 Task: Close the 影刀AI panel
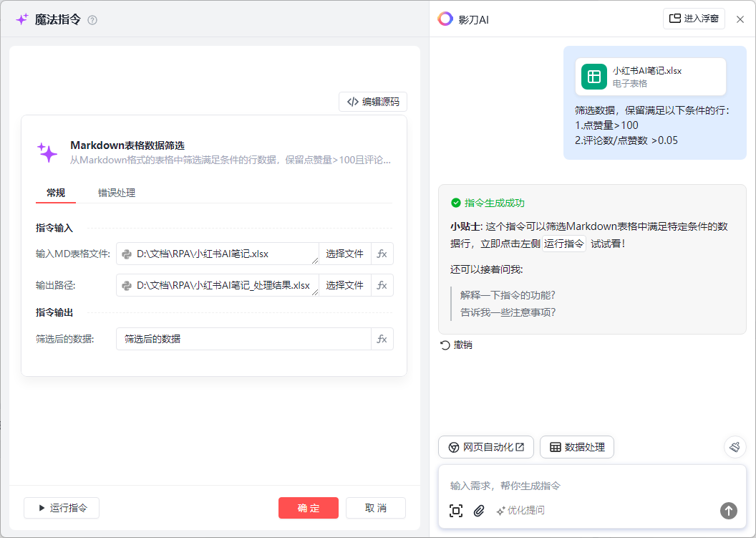(740, 19)
